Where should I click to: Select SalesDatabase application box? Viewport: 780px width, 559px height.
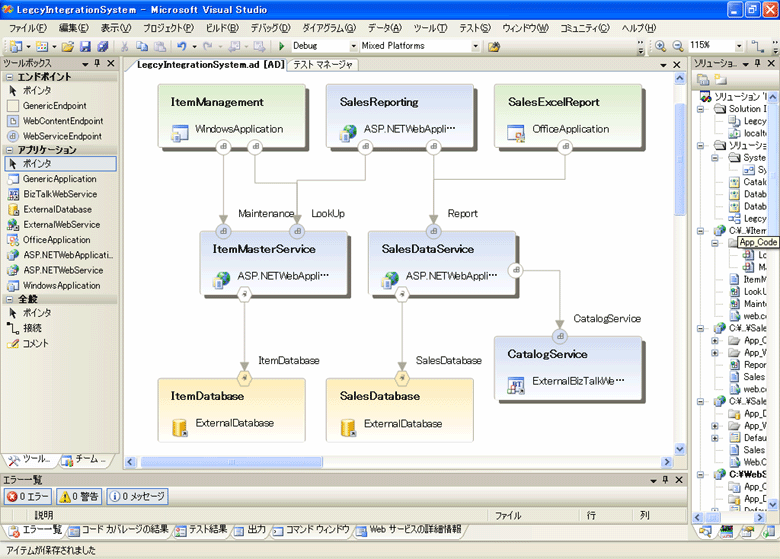click(399, 410)
